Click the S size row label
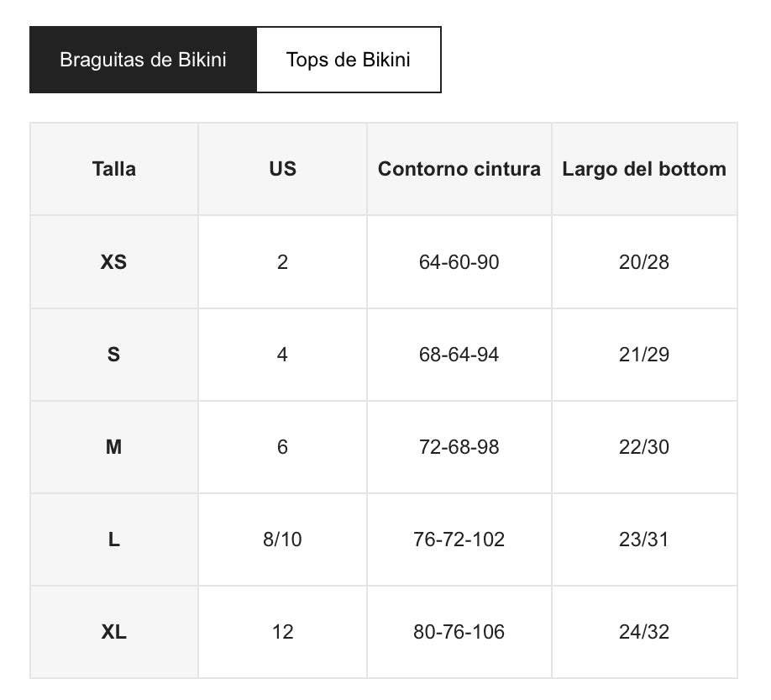Screen dimensions: 771x700 click(114, 355)
